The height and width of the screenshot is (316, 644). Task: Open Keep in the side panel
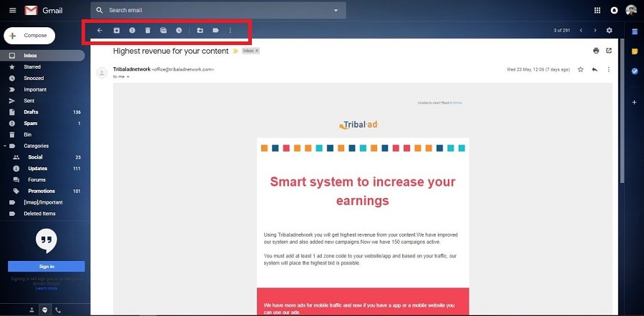point(635,51)
